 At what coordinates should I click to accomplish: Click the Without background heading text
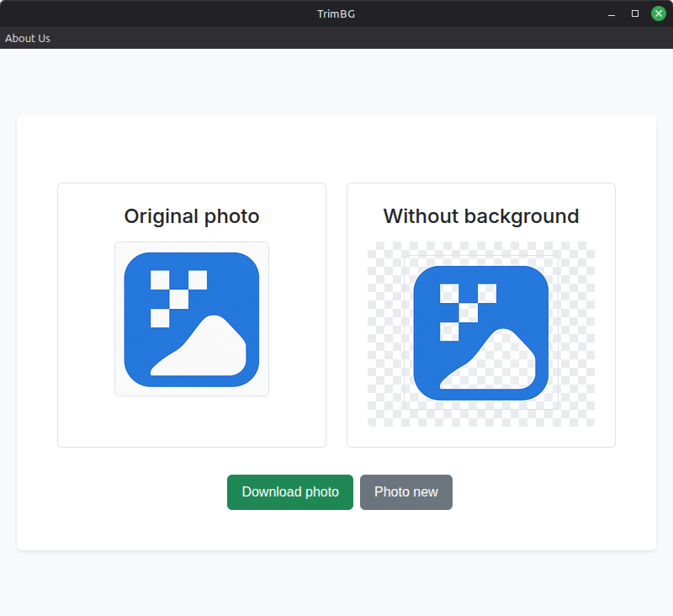click(x=480, y=216)
